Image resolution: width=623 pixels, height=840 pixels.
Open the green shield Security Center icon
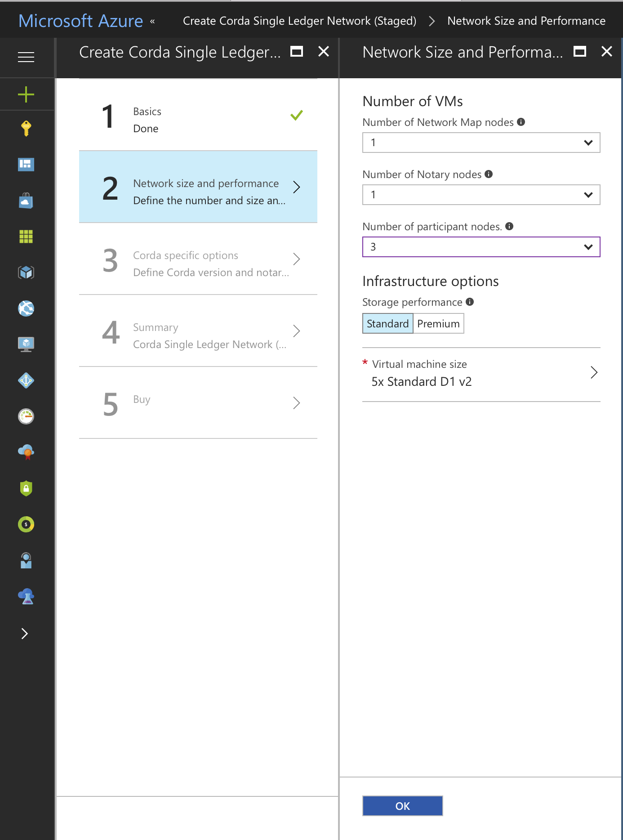26,488
